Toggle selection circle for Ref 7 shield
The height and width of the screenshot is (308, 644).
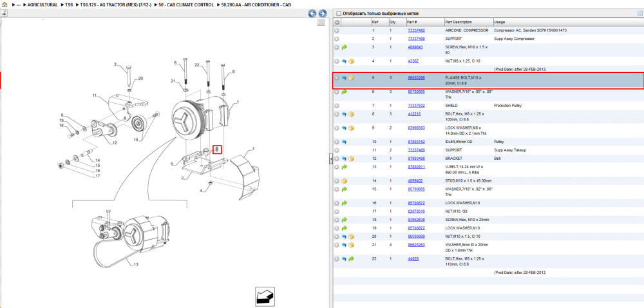(337, 106)
